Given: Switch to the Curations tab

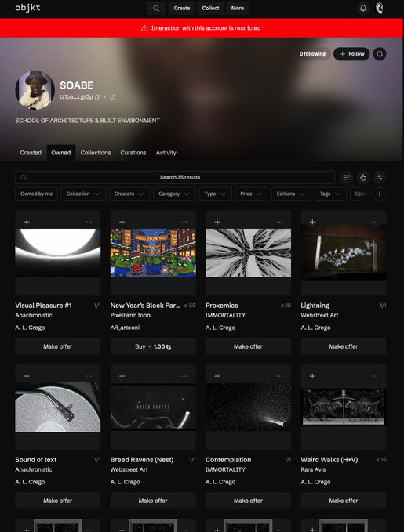Looking at the screenshot, I should pos(133,153).
